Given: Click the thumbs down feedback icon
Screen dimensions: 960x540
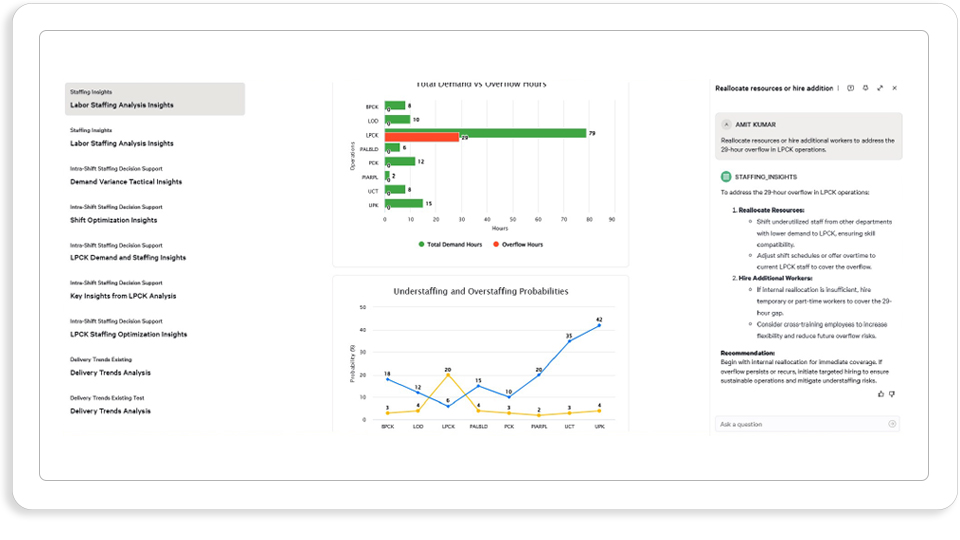Looking at the screenshot, I should click(892, 394).
